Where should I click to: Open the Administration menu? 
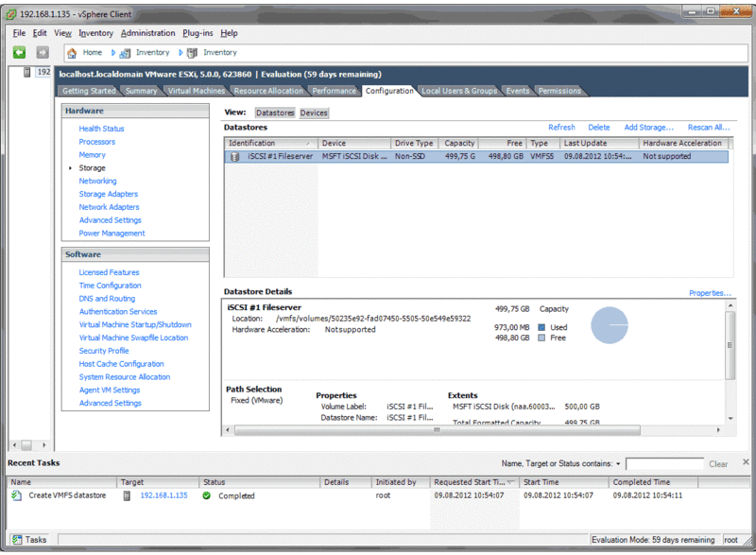[x=148, y=33]
